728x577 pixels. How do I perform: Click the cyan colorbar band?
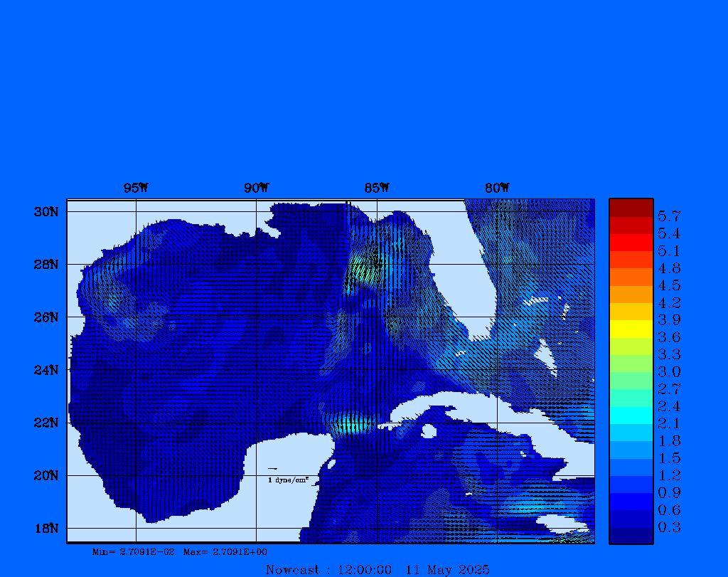click(631, 415)
